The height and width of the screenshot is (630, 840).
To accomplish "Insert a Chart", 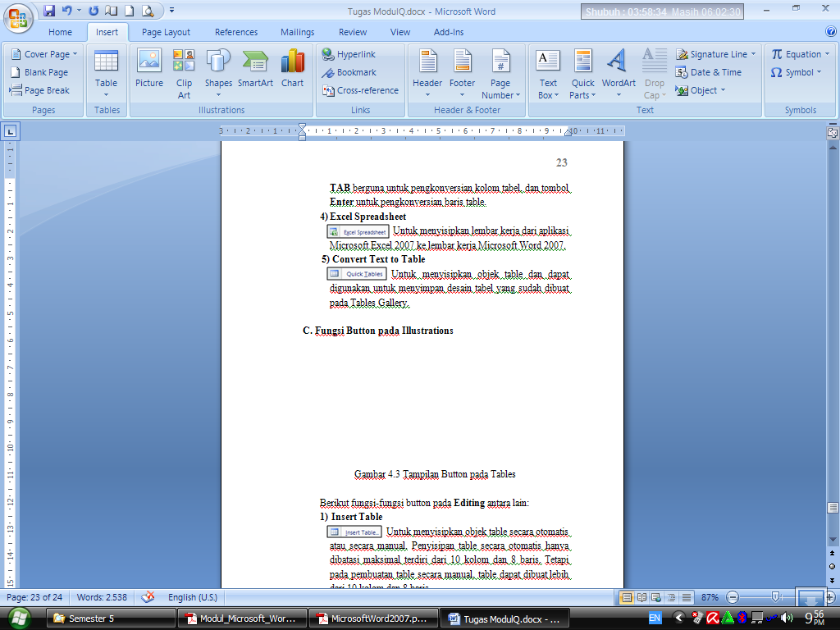I will pyautogui.click(x=293, y=68).
